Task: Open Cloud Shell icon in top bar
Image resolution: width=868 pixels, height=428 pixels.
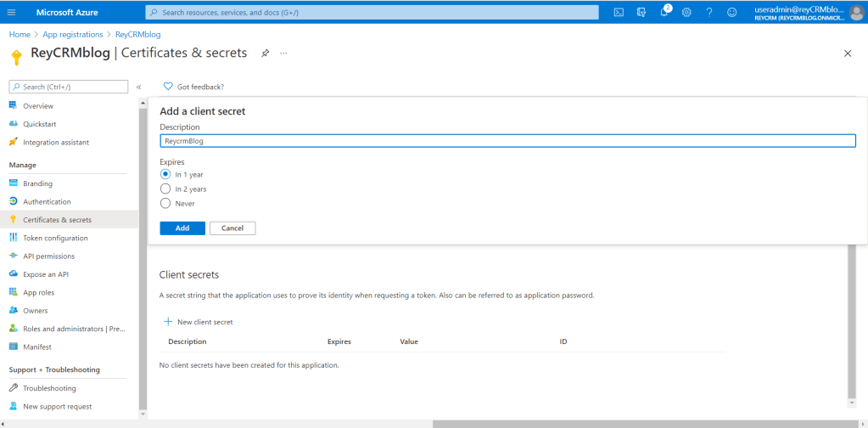Action: (619, 12)
